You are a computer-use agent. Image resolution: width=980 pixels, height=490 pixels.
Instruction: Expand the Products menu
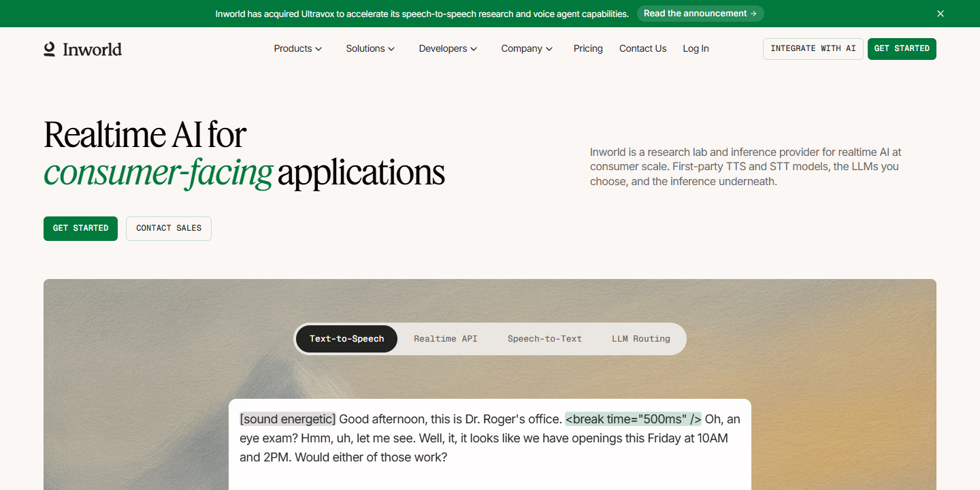tap(298, 49)
